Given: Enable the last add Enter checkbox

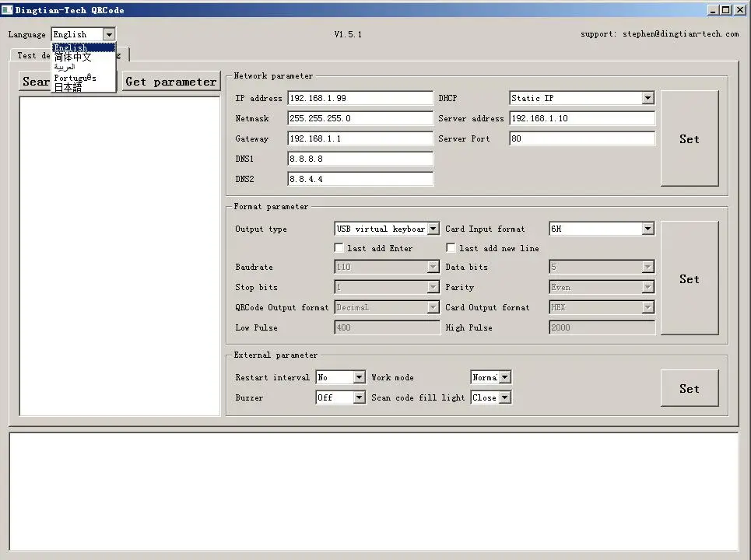Looking at the screenshot, I should click(x=339, y=248).
